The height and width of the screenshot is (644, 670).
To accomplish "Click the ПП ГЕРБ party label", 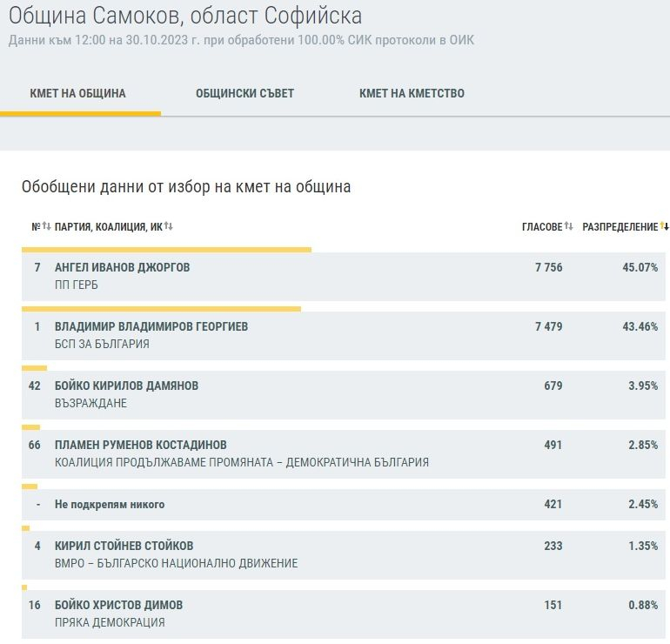I will pyautogui.click(x=77, y=285).
